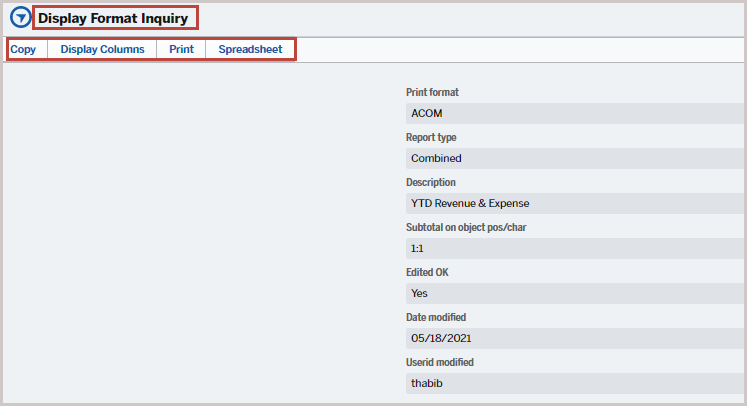Click the Date modified label
The height and width of the screenshot is (406, 747).
click(x=436, y=318)
